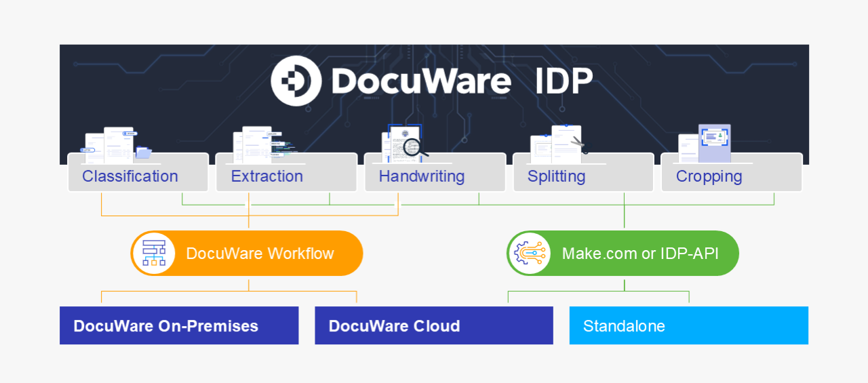The image size is (868, 383).
Task: Open the DocuWare On-Premises block
Action: (179, 325)
